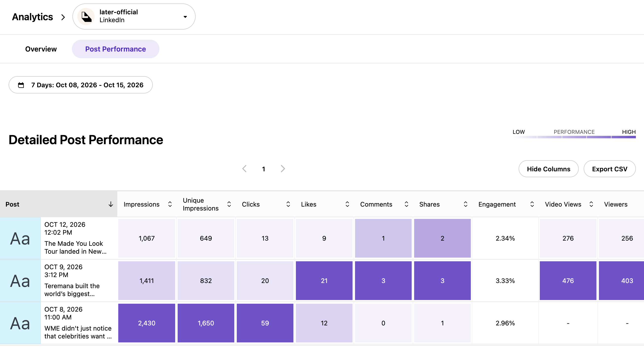This screenshot has width=644, height=353.
Task: Click the later-official profile avatar icon
Action: pyautogui.click(x=86, y=17)
